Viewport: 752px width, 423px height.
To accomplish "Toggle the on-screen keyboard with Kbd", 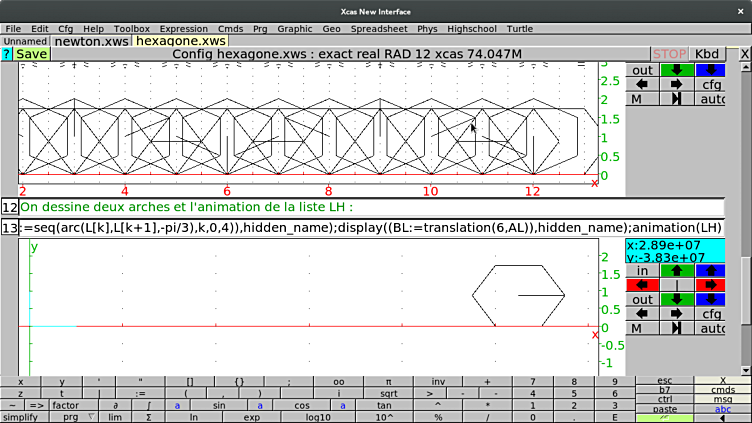I will click(x=706, y=54).
